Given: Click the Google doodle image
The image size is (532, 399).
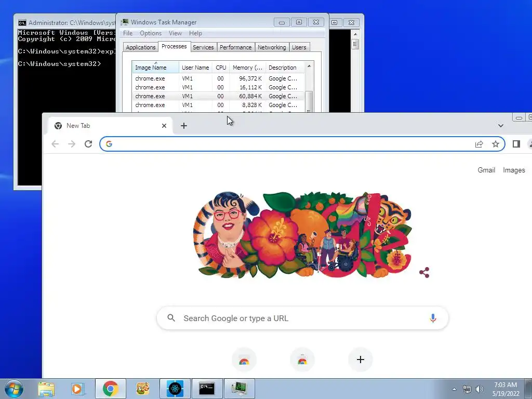Looking at the screenshot, I should (302, 235).
